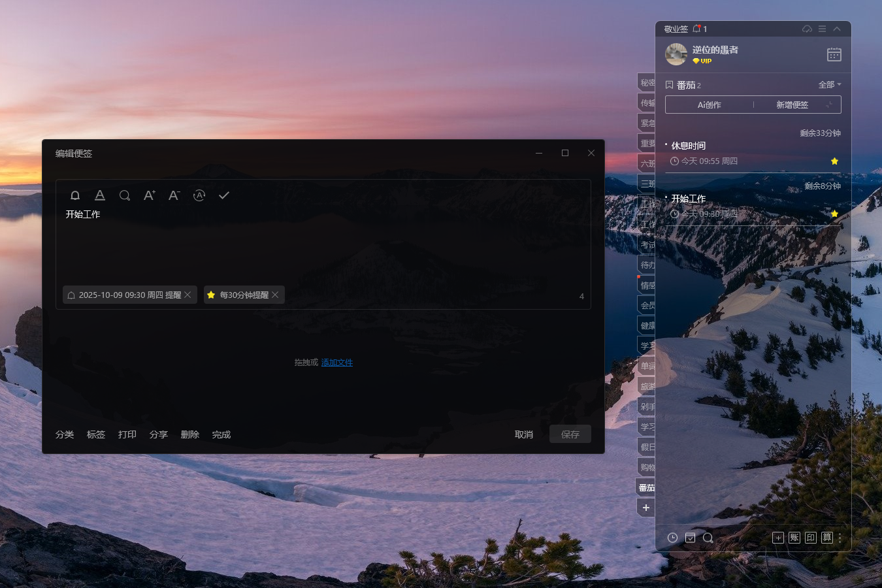
Task: Click the underlined A font color icon
Action: 100,195
